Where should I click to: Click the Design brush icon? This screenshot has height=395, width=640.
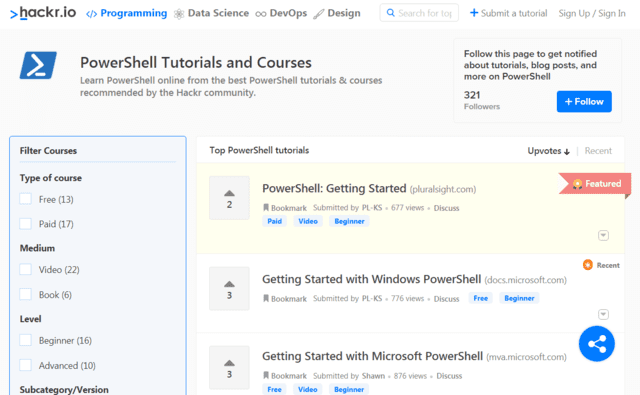318,14
